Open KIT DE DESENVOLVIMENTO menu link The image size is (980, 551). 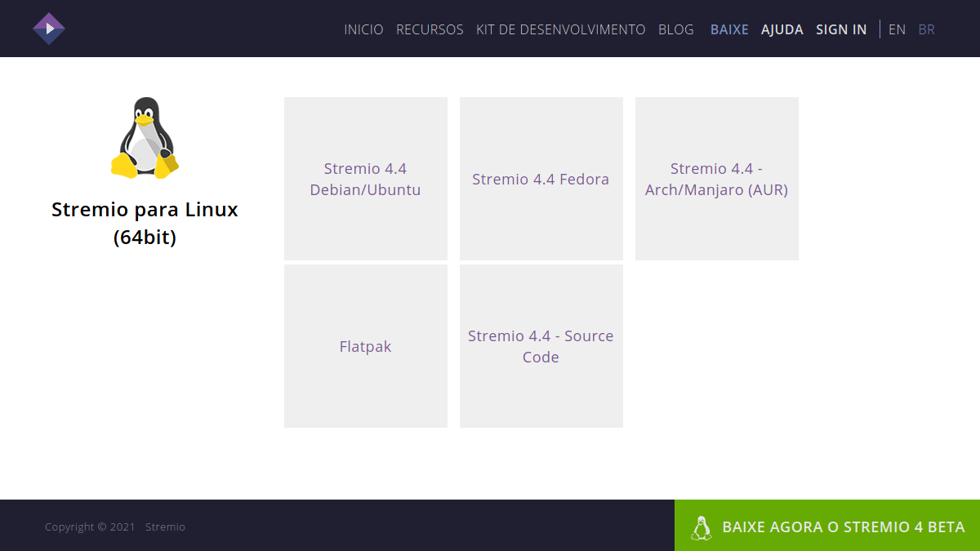click(x=561, y=29)
